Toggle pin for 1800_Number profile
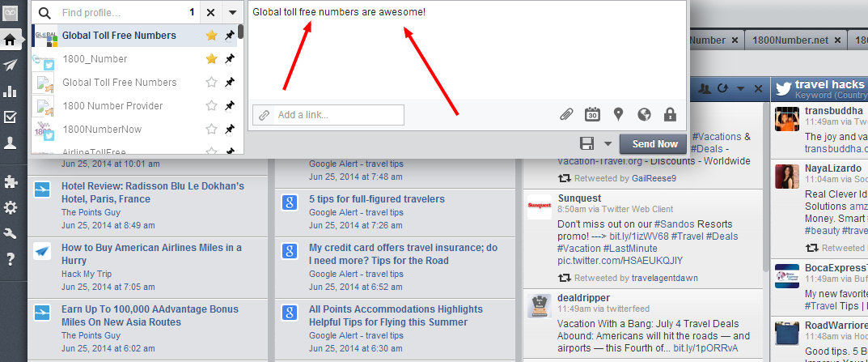Image resolution: width=868 pixels, height=362 pixels. click(x=230, y=59)
